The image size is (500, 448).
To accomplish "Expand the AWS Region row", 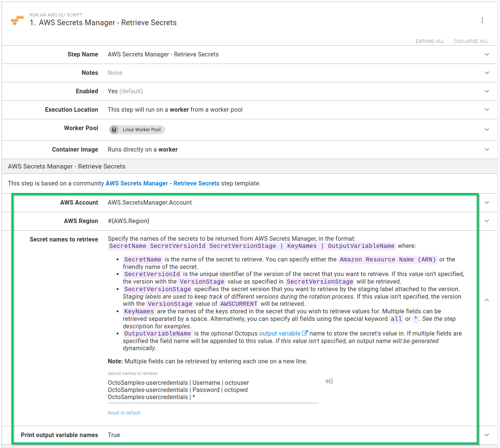I will click(487, 221).
